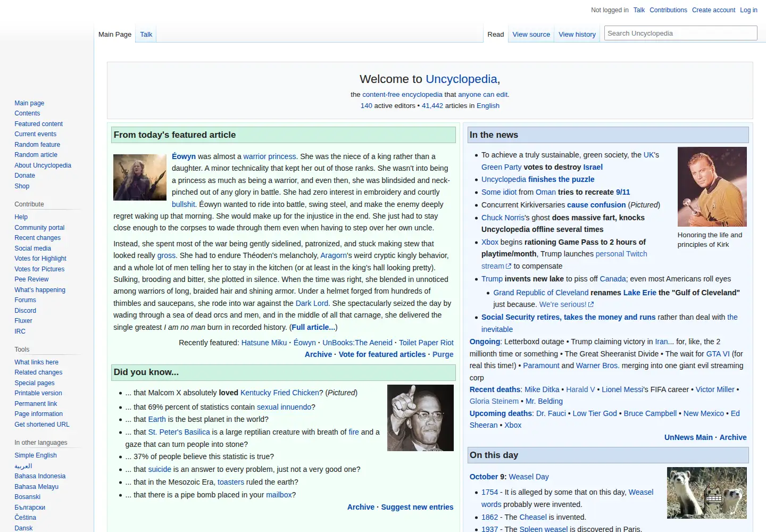Click the Purge link under featured article
The width and height of the screenshot is (766, 532).
click(443, 354)
